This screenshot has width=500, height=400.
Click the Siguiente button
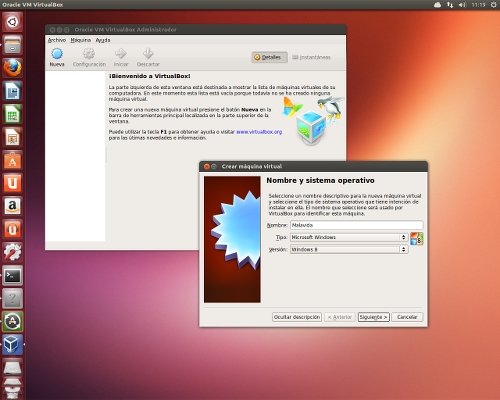tap(374, 317)
